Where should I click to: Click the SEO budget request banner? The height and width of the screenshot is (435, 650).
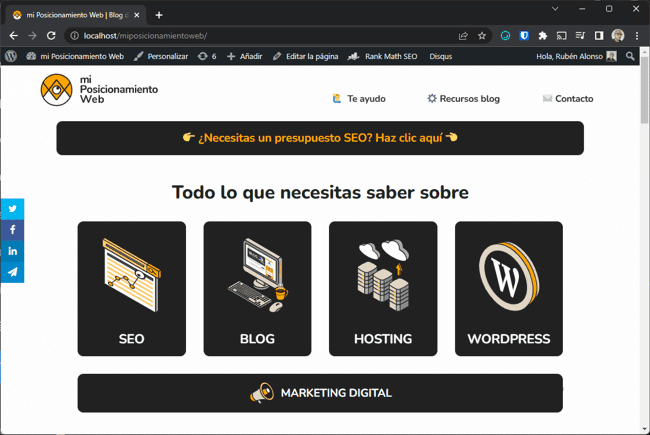pyautogui.click(x=320, y=138)
